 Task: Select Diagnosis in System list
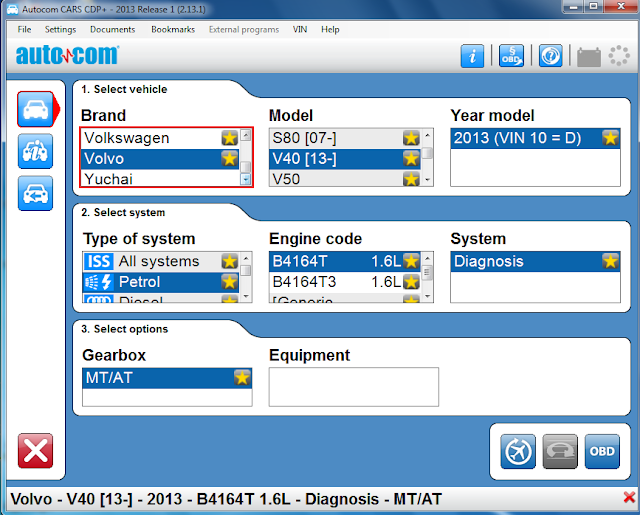[535, 262]
